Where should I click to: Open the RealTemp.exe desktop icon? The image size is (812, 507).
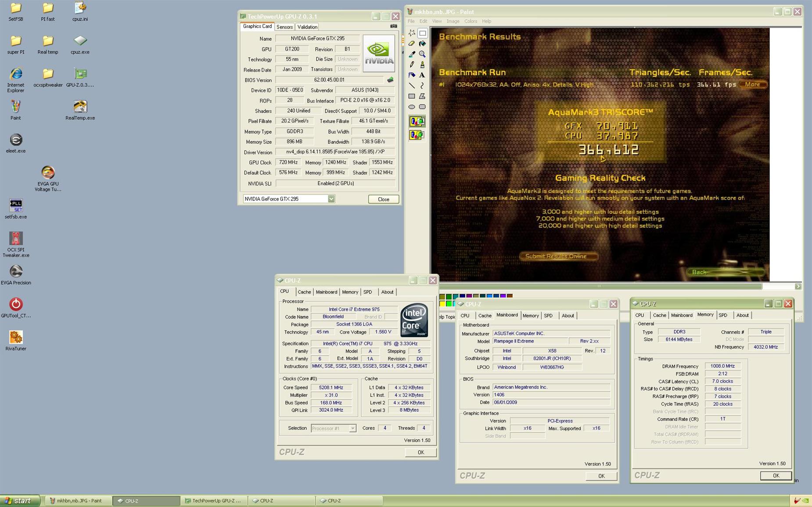pos(80,110)
